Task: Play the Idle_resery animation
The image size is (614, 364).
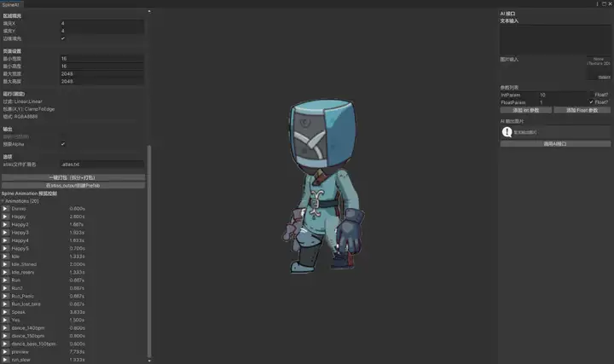Action: pos(5,272)
